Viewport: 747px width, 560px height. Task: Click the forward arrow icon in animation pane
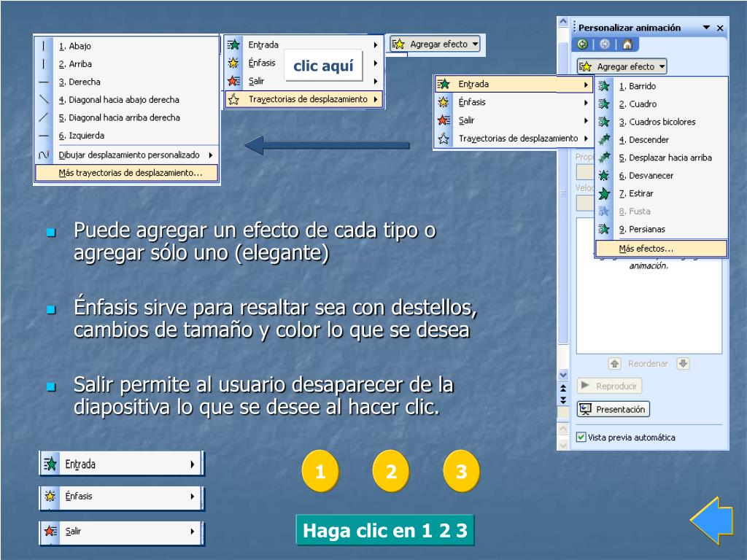click(605, 44)
